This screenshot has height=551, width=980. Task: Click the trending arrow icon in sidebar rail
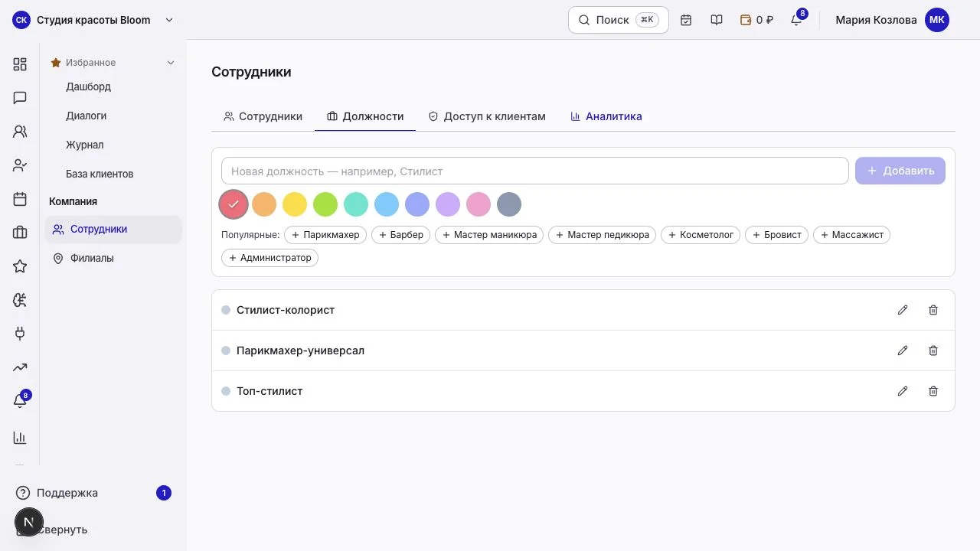click(x=20, y=367)
